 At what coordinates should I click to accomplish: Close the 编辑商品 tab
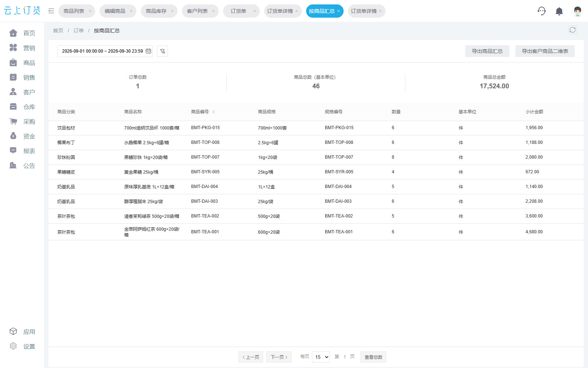pyautogui.click(x=131, y=11)
